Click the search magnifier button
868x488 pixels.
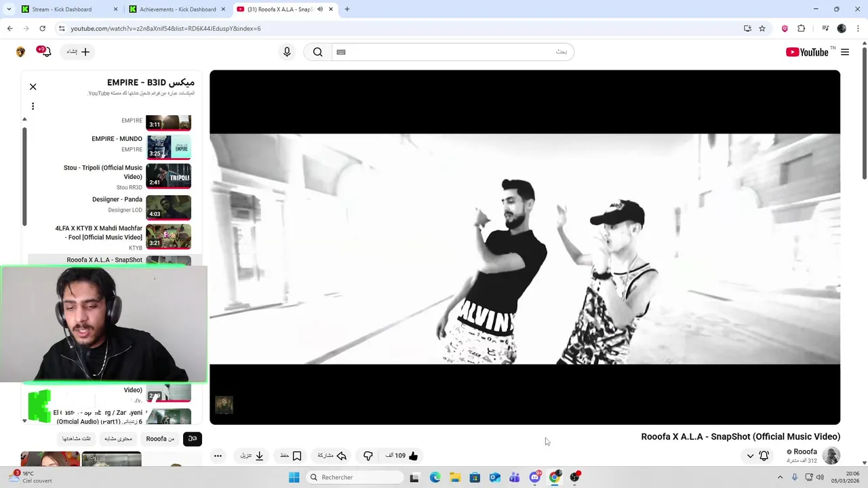[x=317, y=52]
